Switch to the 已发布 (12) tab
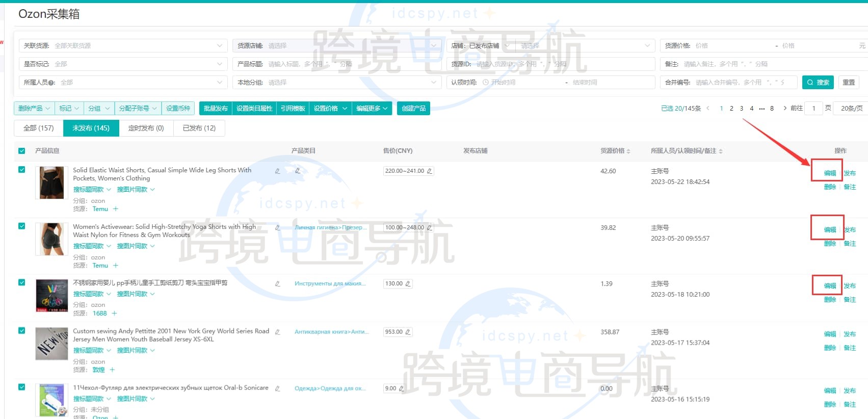Image resolution: width=868 pixels, height=419 pixels. 199,128
